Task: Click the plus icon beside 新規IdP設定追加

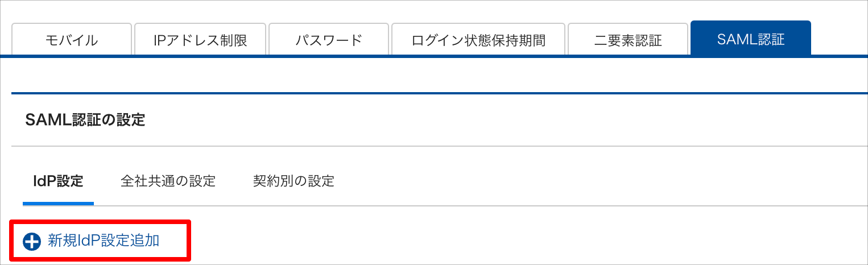Action: (32, 242)
